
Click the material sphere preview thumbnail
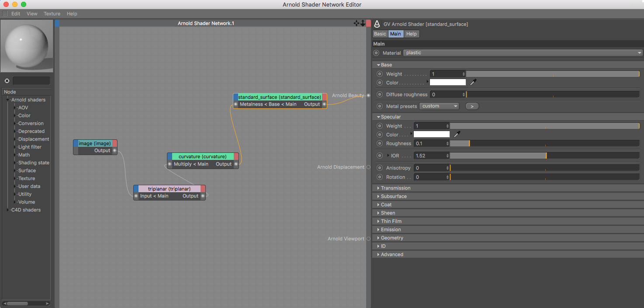click(x=27, y=46)
